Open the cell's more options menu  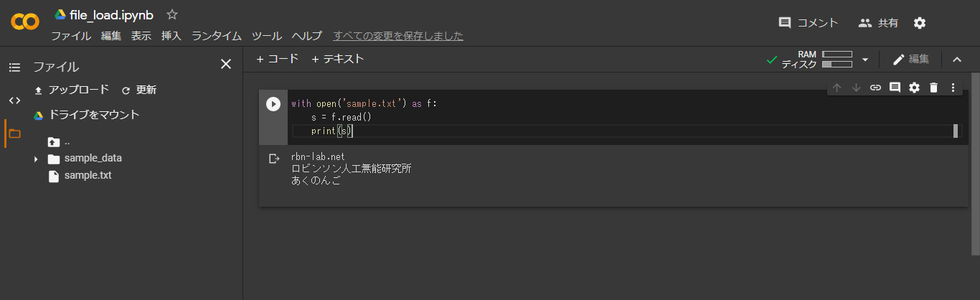click(953, 88)
